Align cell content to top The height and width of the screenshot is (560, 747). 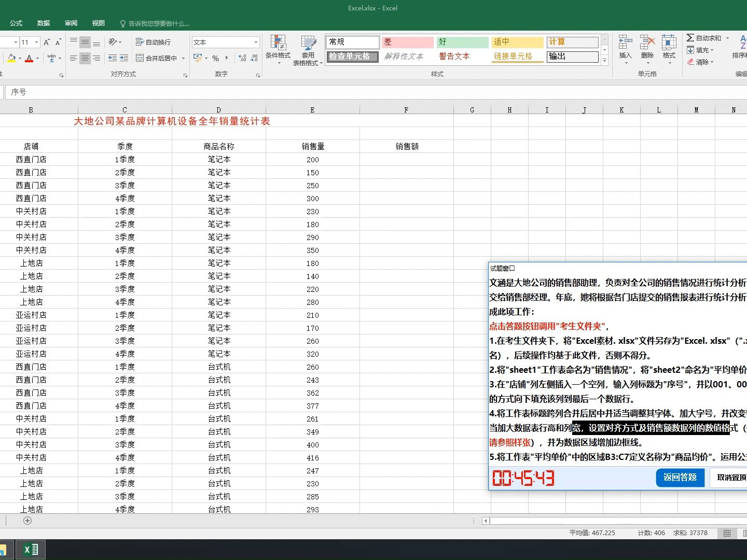74,42
